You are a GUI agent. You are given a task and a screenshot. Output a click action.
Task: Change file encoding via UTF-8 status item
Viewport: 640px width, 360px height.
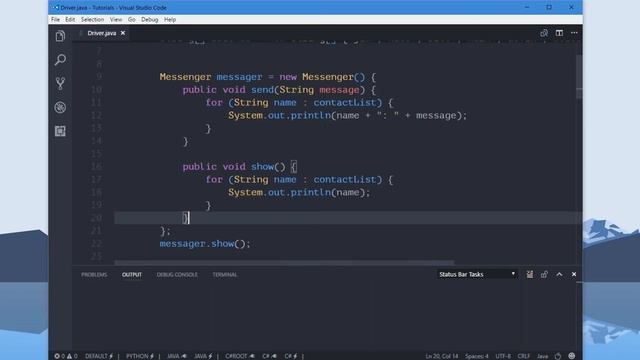point(503,356)
